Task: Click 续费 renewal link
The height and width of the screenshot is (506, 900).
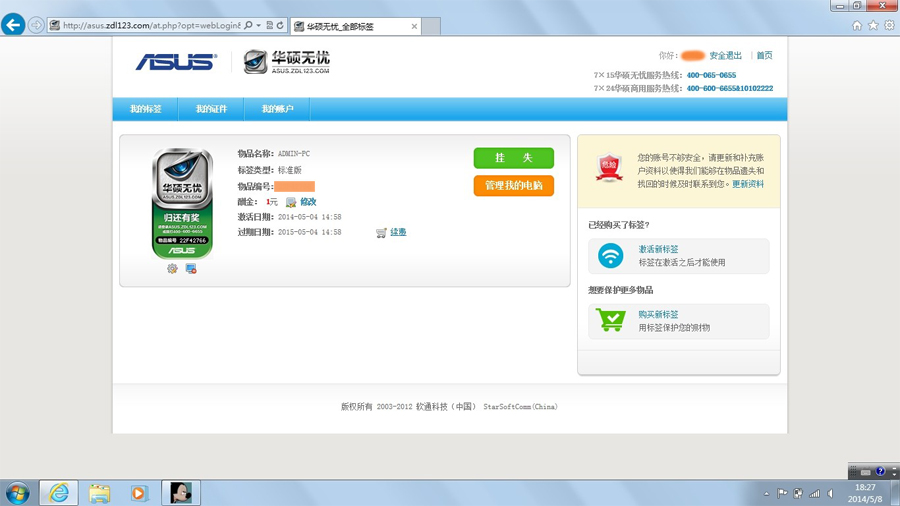Action: pyautogui.click(x=398, y=232)
